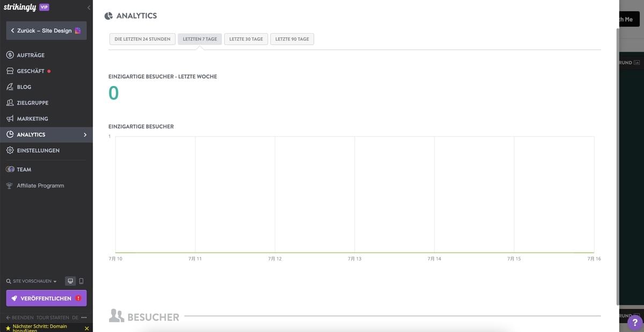The height and width of the screenshot is (332, 644).
Task: Click the Marketing megaphone icon
Action: click(x=10, y=119)
